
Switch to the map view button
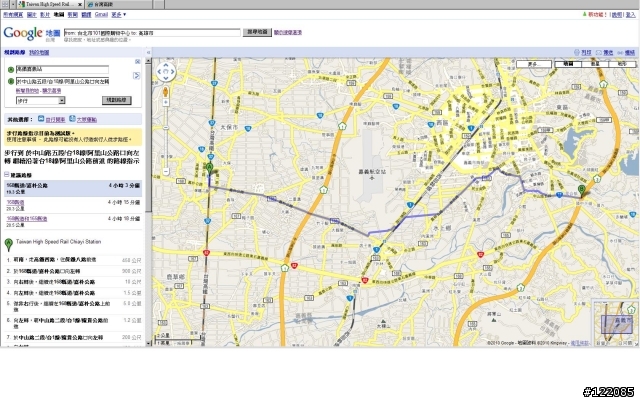[568, 64]
